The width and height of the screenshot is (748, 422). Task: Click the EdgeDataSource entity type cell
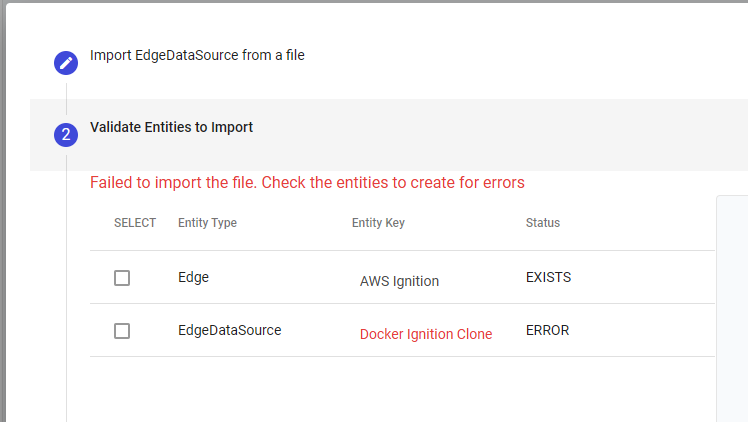click(x=229, y=329)
